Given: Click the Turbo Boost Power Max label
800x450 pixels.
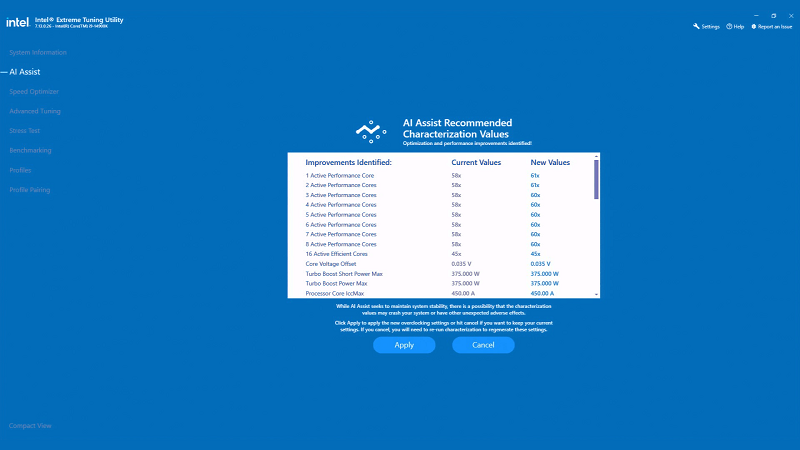Looking at the screenshot, I should [x=336, y=283].
